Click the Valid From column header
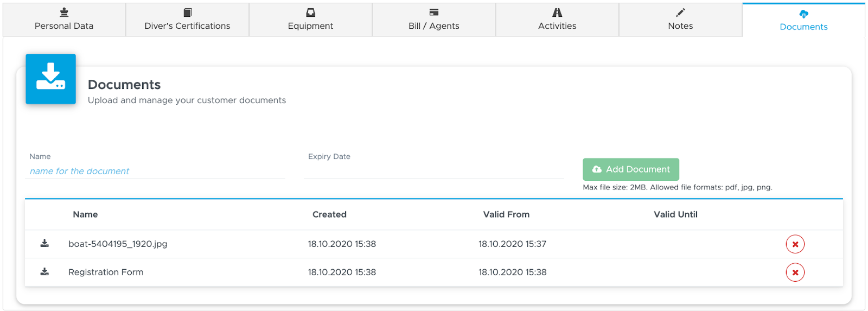 506,214
